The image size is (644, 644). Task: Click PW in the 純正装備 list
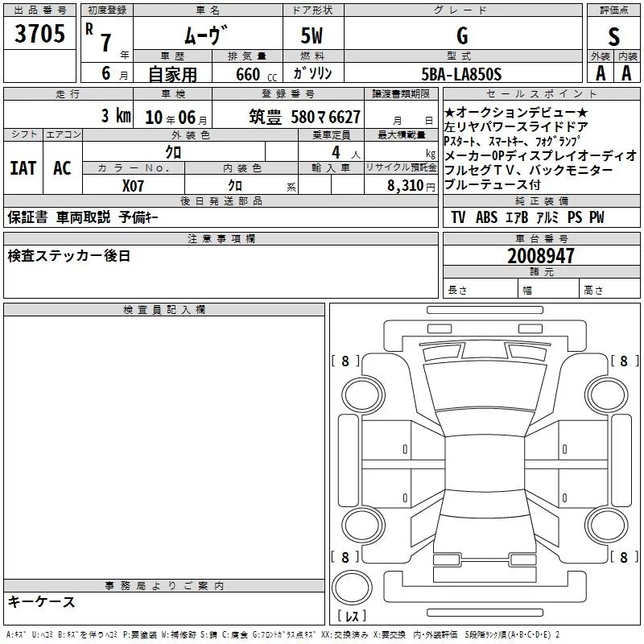(x=597, y=217)
